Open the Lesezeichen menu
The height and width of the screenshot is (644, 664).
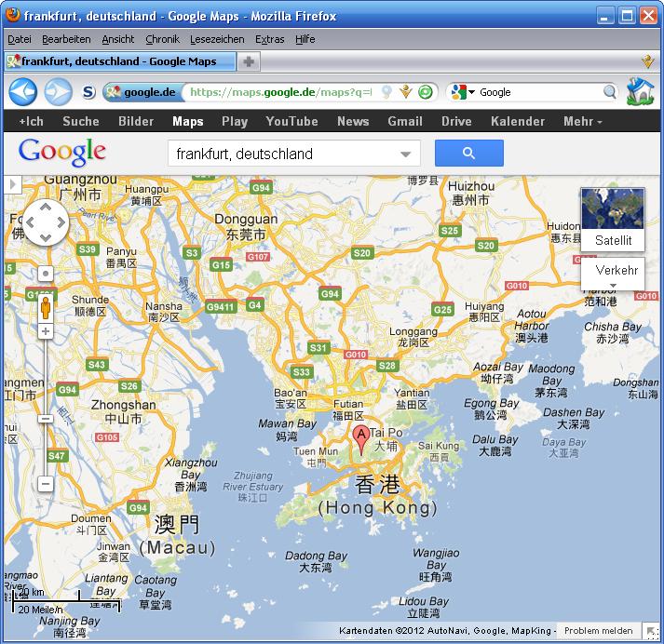click(x=217, y=39)
